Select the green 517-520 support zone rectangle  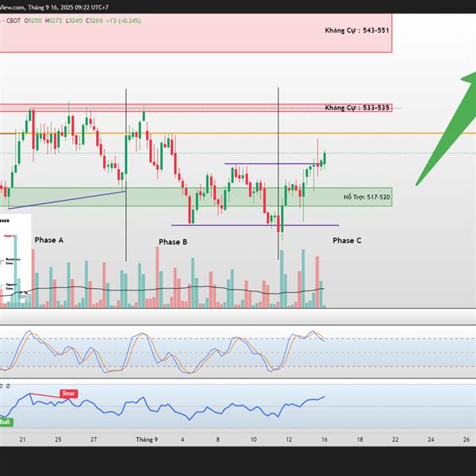click(x=196, y=197)
